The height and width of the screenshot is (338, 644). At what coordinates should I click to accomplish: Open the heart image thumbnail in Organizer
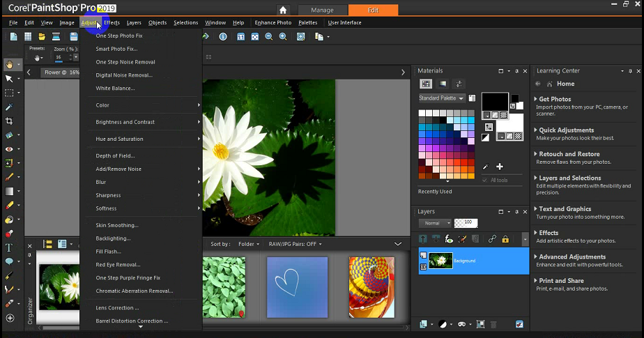click(x=298, y=287)
